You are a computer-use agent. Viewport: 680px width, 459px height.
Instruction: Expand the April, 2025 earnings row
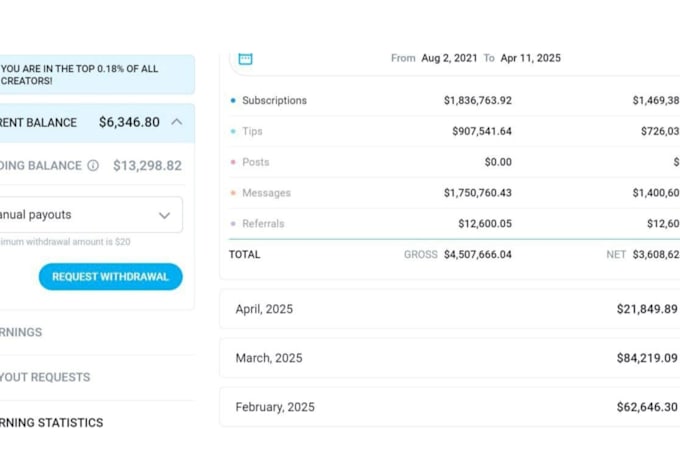coord(450,309)
